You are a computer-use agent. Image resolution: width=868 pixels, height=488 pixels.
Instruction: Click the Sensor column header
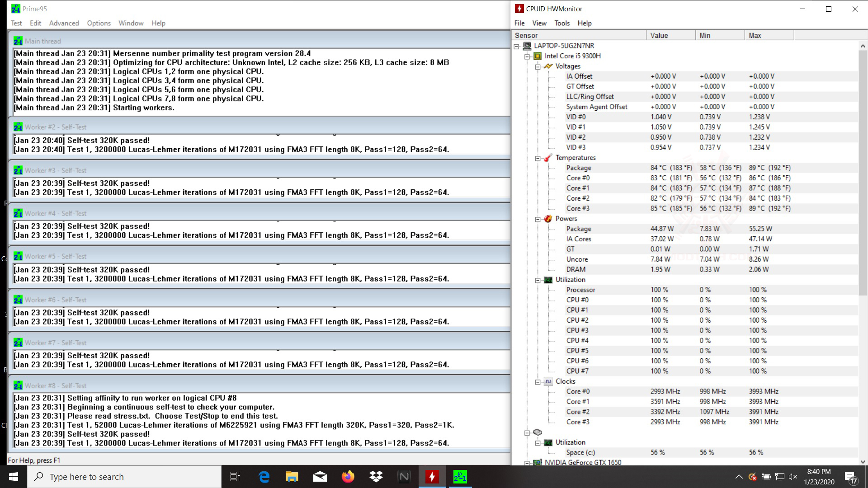[x=579, y=35]
